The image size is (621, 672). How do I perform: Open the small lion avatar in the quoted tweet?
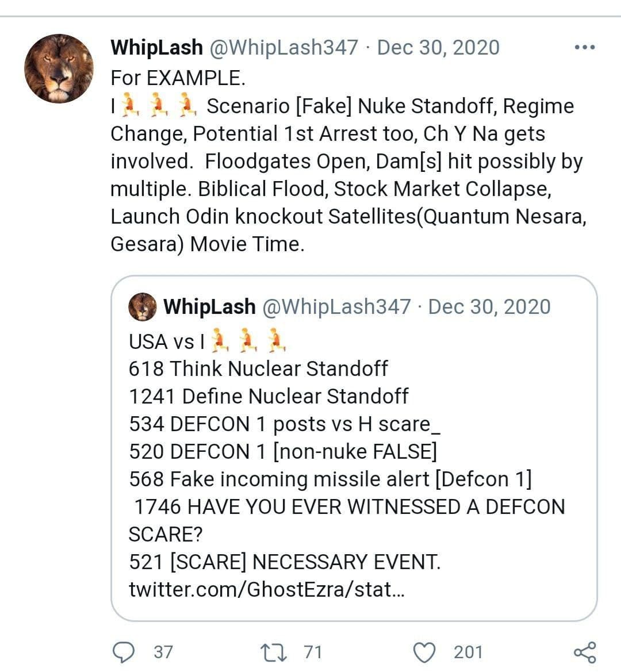tap(142, 307)
